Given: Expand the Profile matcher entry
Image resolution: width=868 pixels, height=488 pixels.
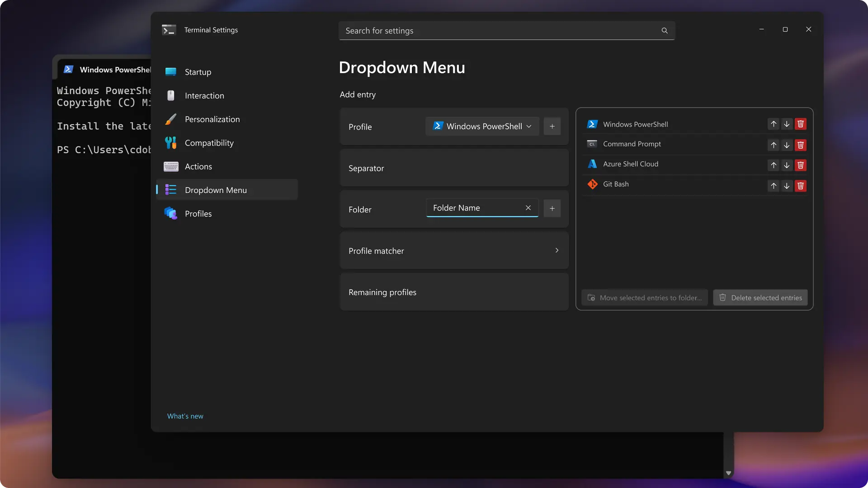Looking at the screenshot, I should 557,250.
